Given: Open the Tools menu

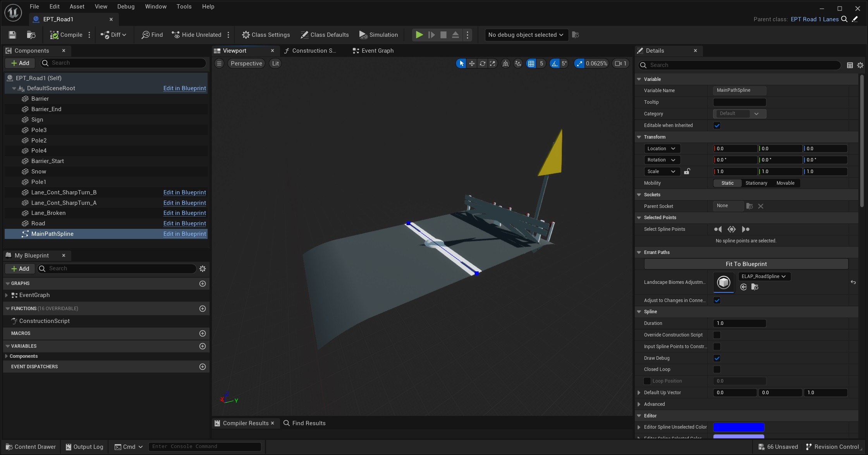Looking at the screenshot, I should click(184, 7).
